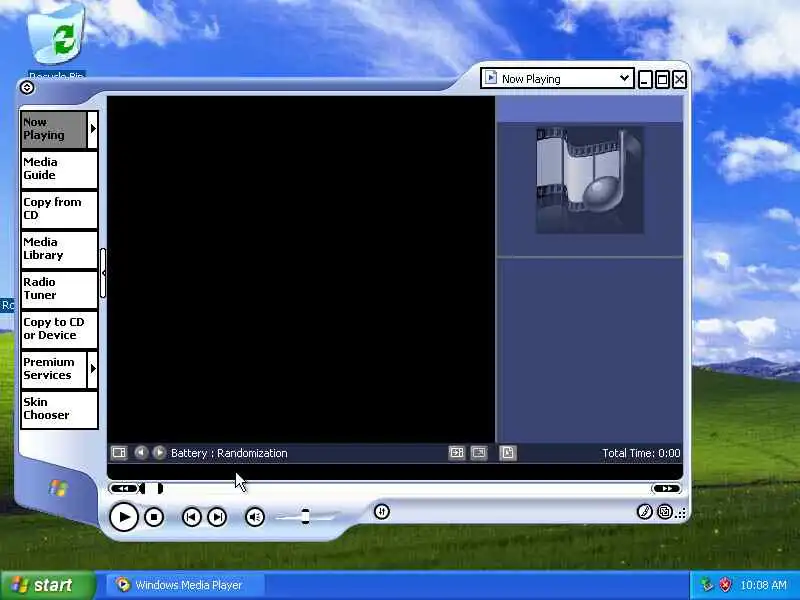Skip to the next track
The width and height of the screenshot is (800, 600).
coord(217,517)
